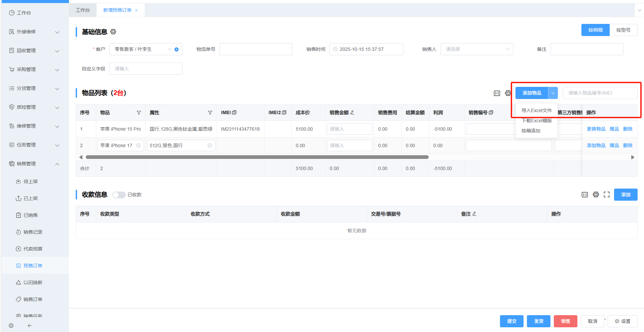The image size is (644, 332).
Task: Click 删除 link in the first item row
Action: [628, 129]
